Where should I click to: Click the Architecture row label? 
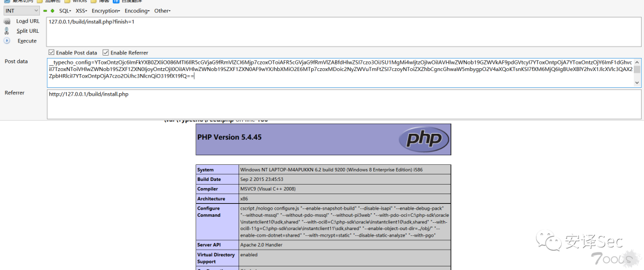pos(211,198)
